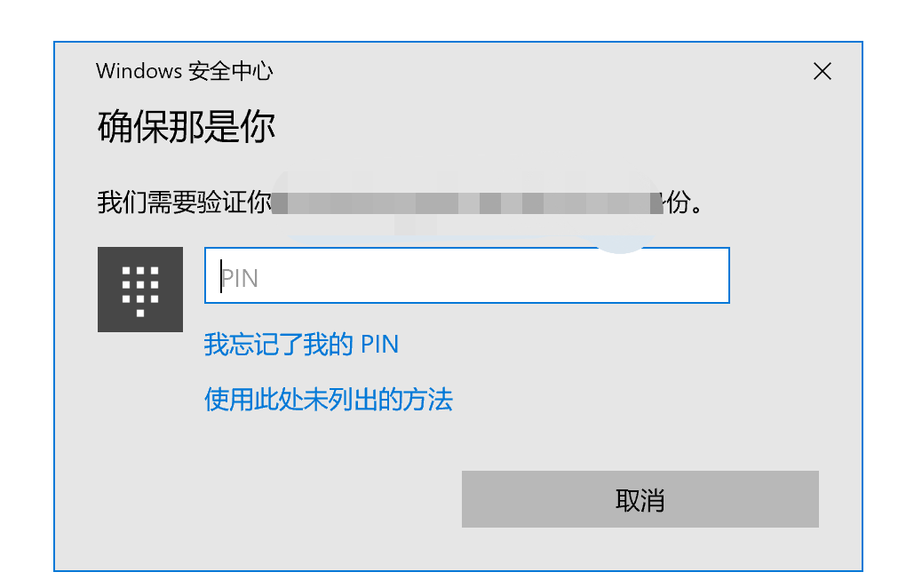Click the word PIN in forgot link
The image size is (914, 588).
[x=379, y=345]
